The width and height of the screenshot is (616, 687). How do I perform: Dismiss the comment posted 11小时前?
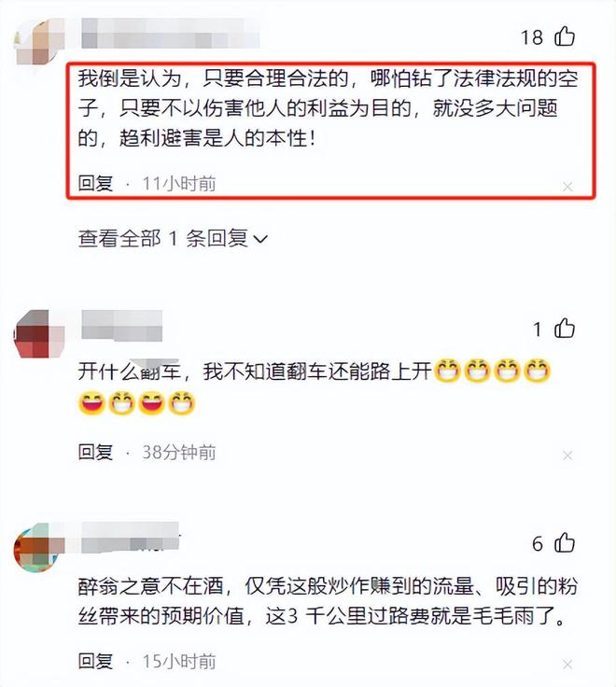(567, 187)
